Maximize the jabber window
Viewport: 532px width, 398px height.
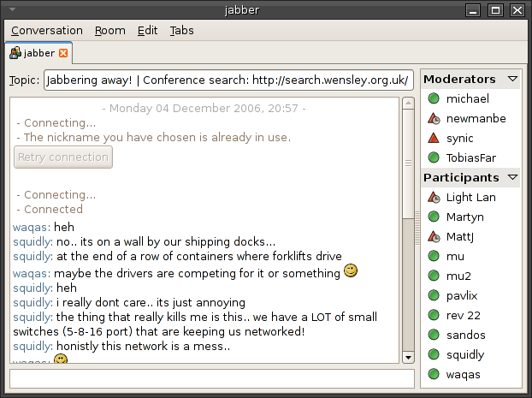(x=495, y=10)
